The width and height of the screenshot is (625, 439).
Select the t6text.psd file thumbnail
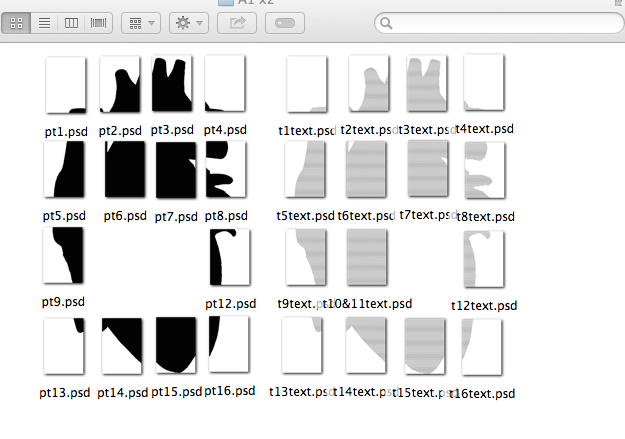tap(366, 169)
